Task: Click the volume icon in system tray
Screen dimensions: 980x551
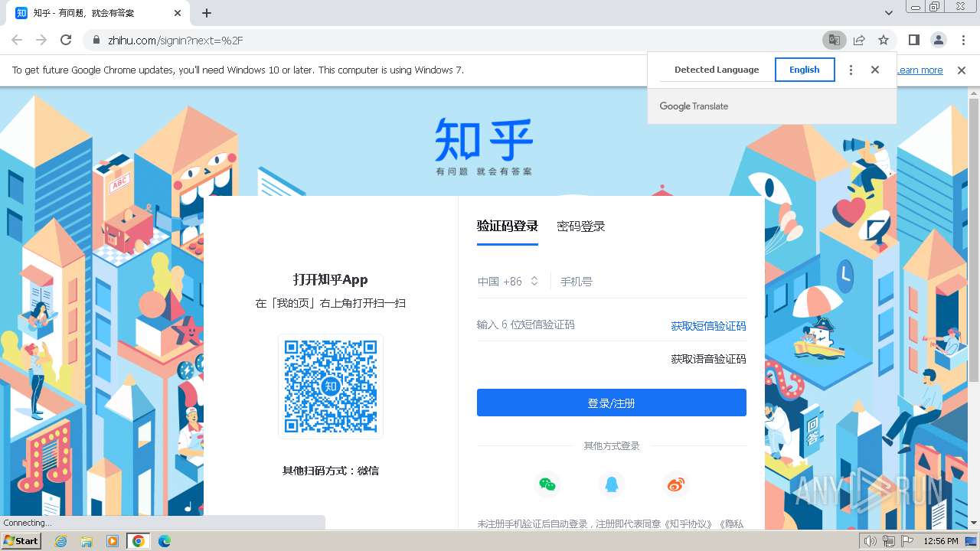Action: point(870,541)
